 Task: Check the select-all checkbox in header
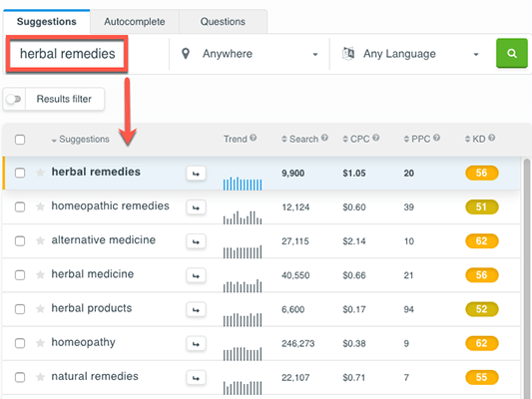pos(20,140)
